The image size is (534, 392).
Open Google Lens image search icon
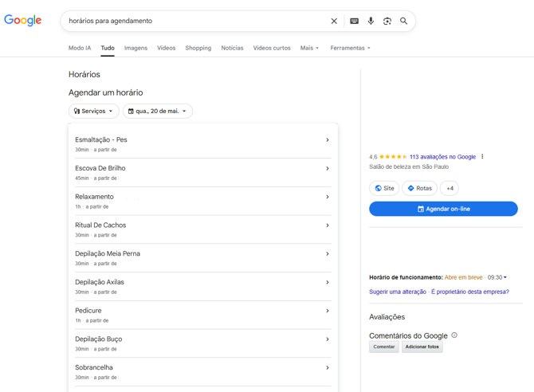[387, 22]
